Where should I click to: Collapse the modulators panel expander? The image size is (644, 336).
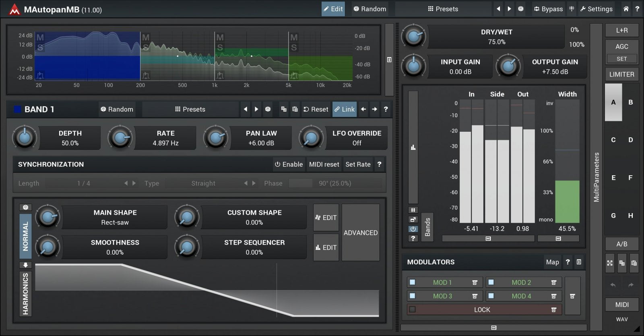(x=579, y=262)
